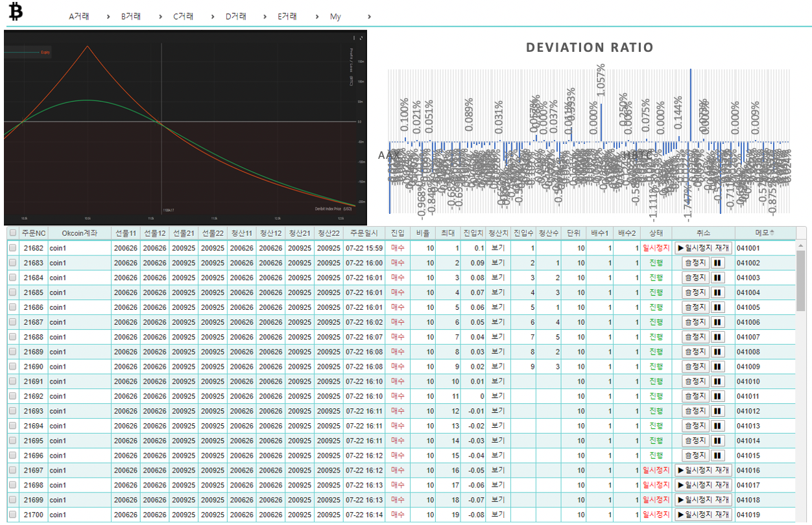
Task: Click the pause icon for order 21695
Action: pyautogui.click(x=717, y=441)
